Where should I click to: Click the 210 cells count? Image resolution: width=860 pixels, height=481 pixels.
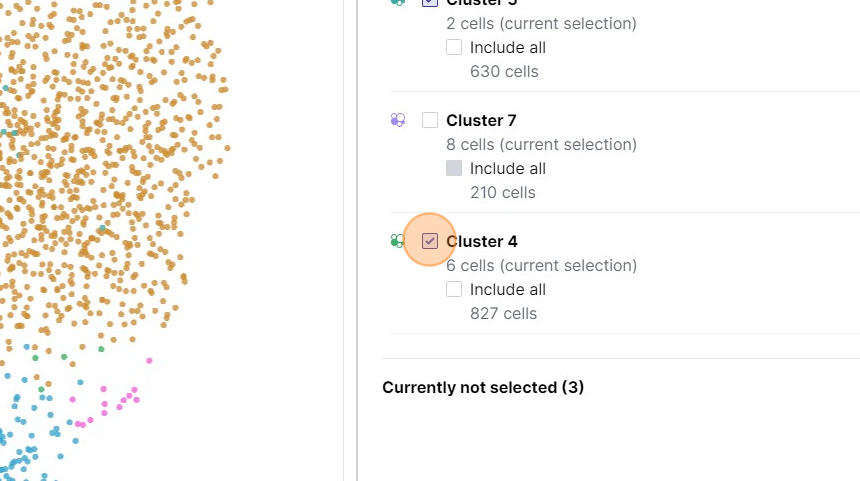point(503,192)
